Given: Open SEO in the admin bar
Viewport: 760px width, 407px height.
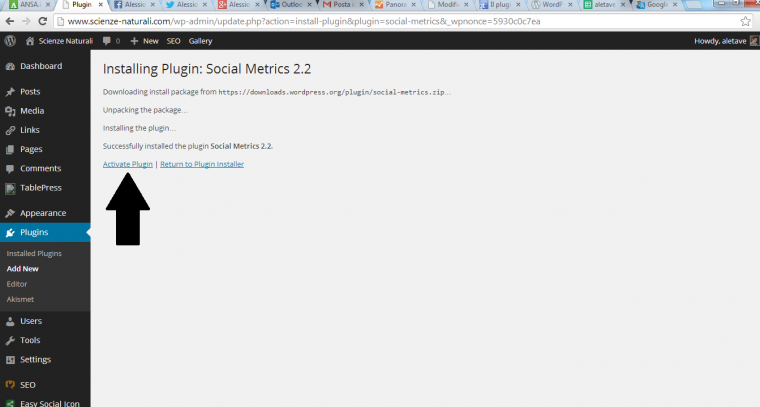Looking at the screenshot, I should tap(174, 41).
